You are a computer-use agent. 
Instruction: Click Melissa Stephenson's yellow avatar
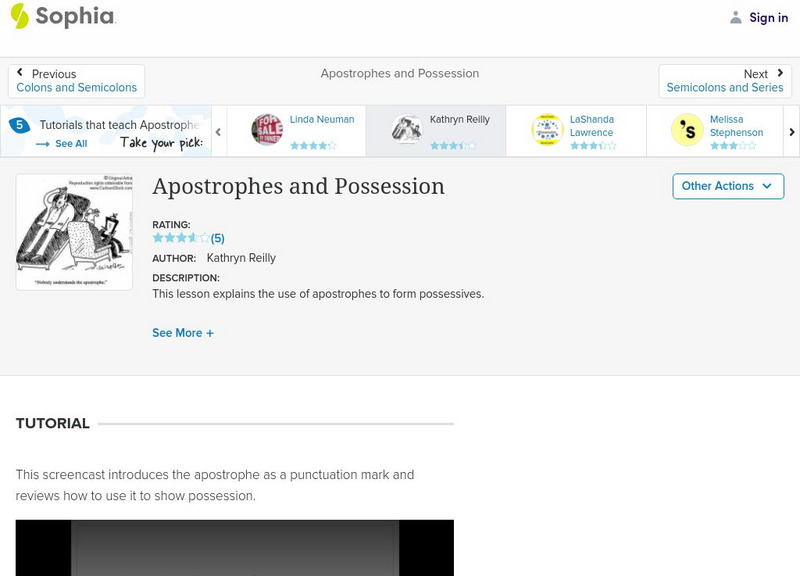pos(687,130)
